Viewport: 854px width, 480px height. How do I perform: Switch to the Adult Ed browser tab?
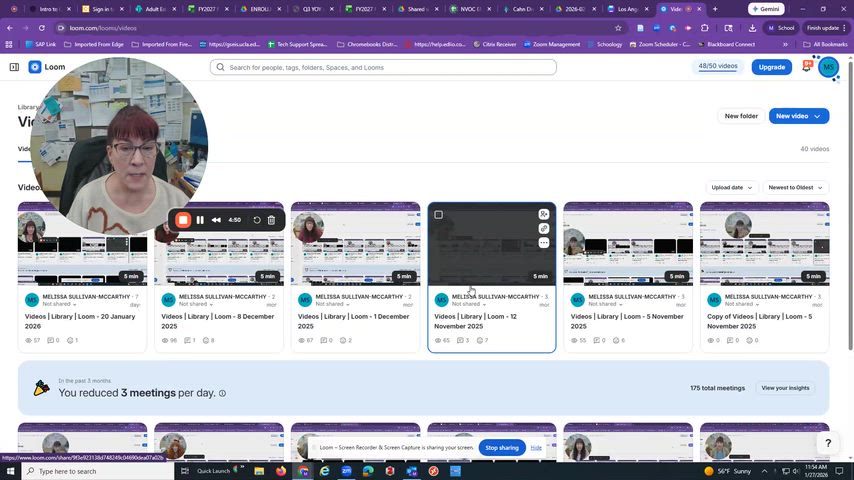tap(154, 9)
